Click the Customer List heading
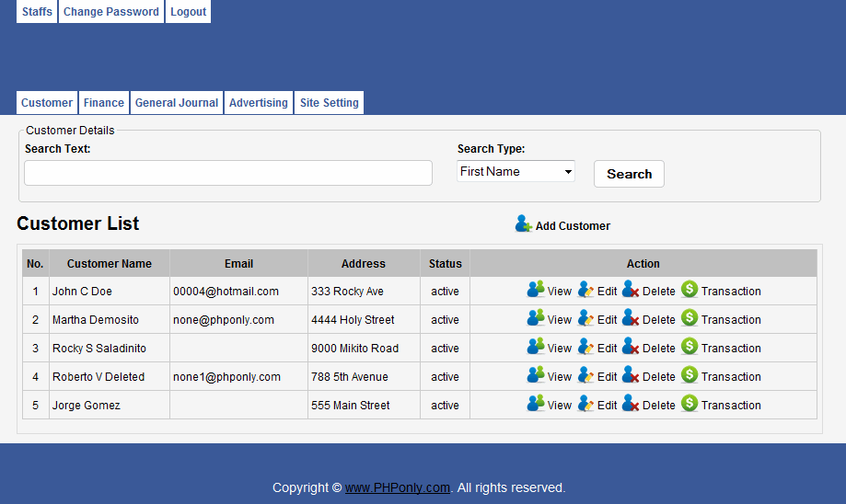Viewport: 846px width, 504px height. (x=78, y=223)
